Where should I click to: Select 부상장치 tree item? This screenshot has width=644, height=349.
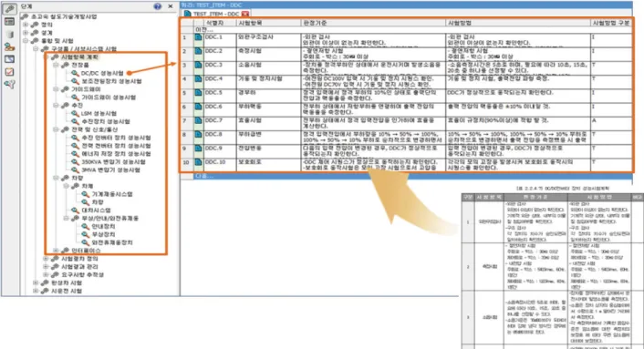click(x=103, y=234)
